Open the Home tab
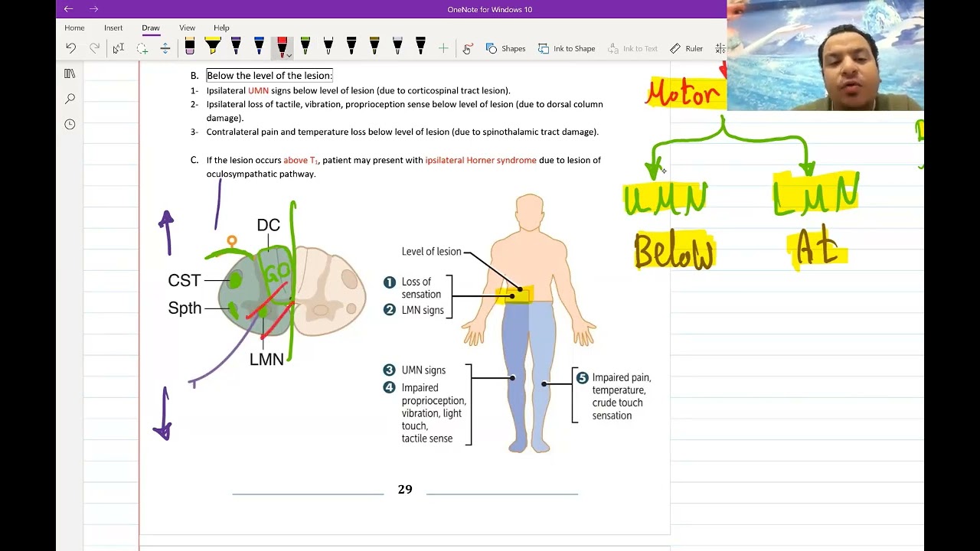 74,28
